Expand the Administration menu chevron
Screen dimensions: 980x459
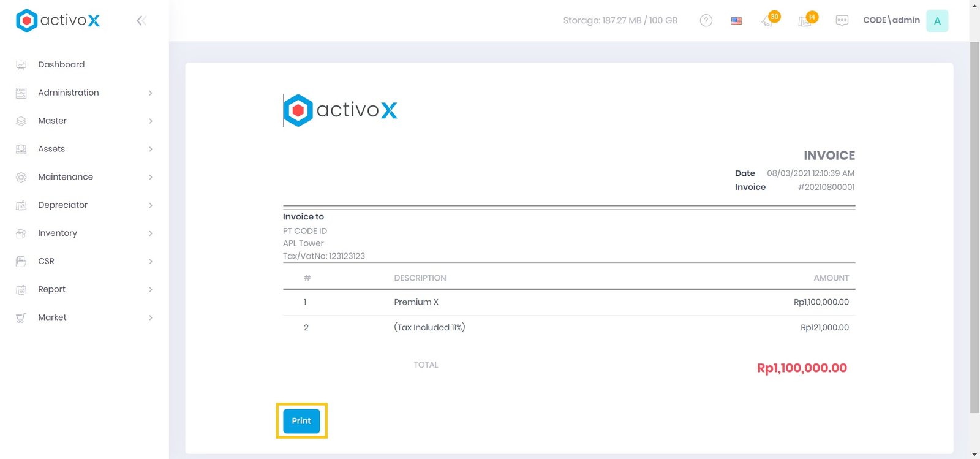[151, 93]
